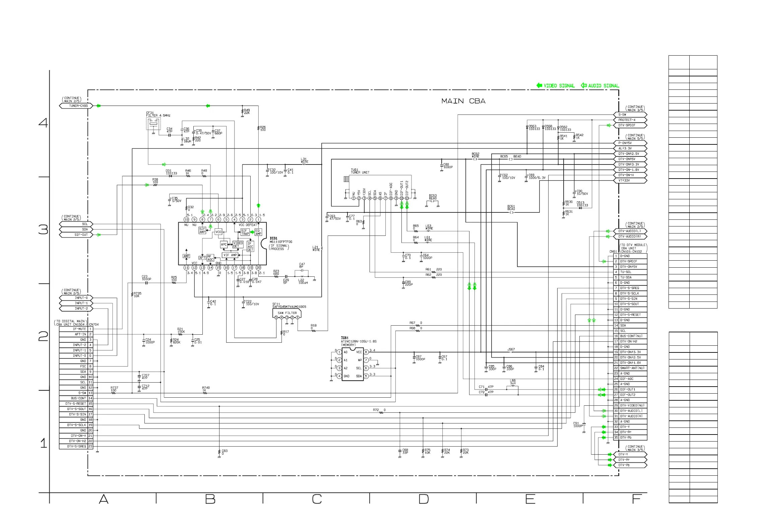Click the VIF AMP block inside IC31
This screenshot has height=532, width=760.
click(230, 255)
